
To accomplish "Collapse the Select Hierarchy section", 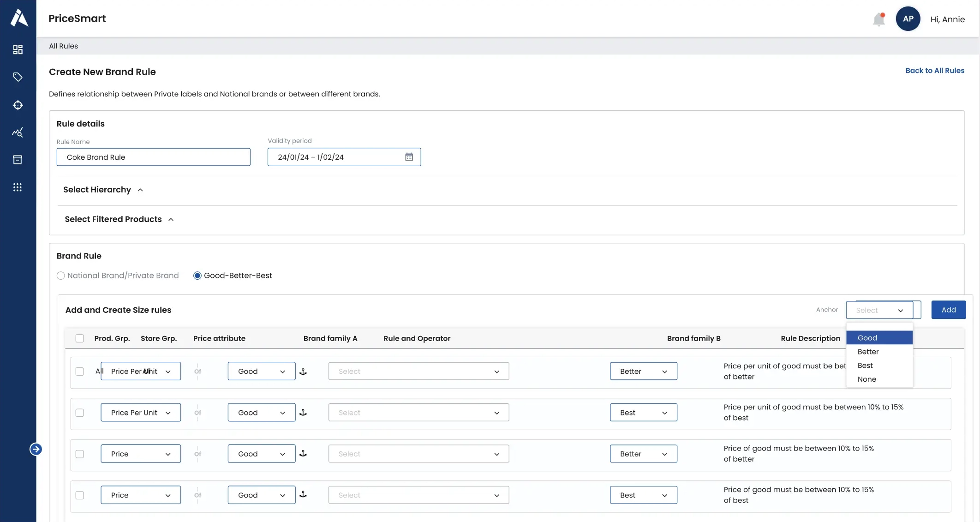I will tap(140, 190).
